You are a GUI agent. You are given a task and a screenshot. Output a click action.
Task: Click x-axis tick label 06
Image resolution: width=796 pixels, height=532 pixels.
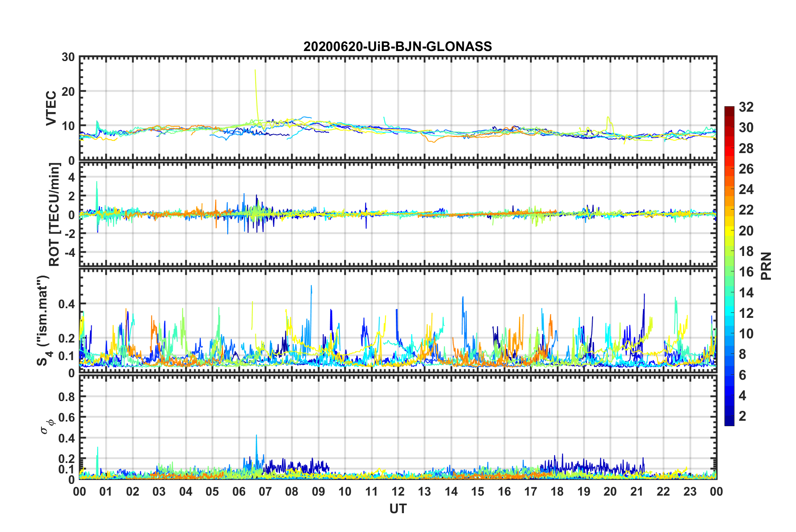[x=239, y=491]
